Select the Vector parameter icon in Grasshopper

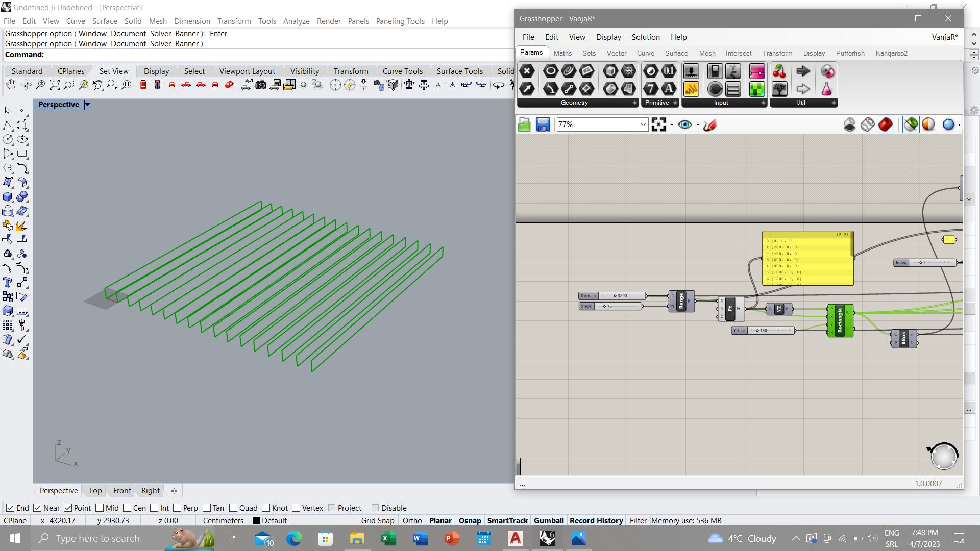pyautogui.click(x=527, y=89)
